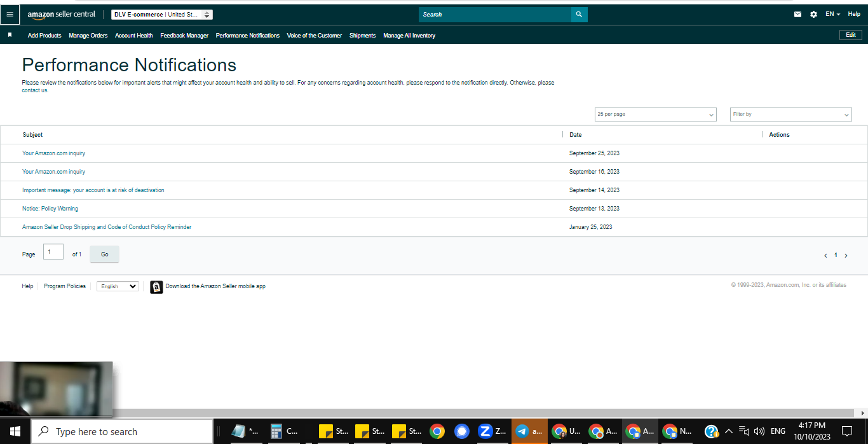Open the Drop Shipping Policy Reminder notification
868x444 pixels.
click(107, 227)
